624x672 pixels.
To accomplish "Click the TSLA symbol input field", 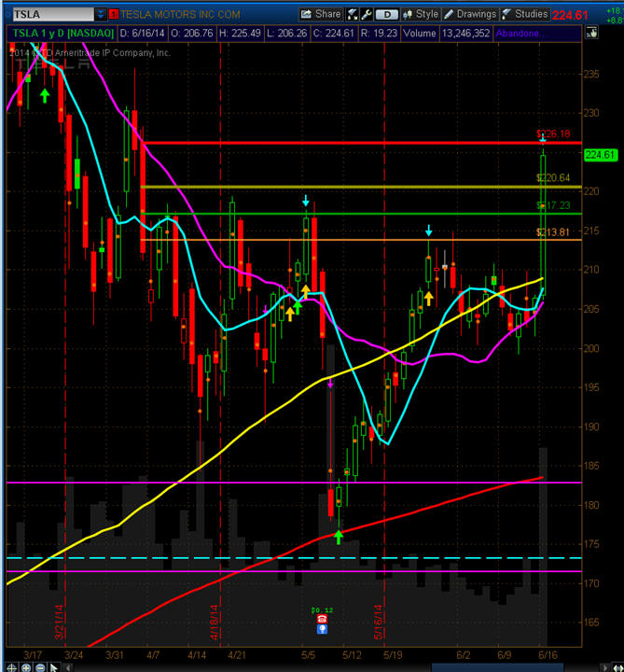I will (52, 15).
